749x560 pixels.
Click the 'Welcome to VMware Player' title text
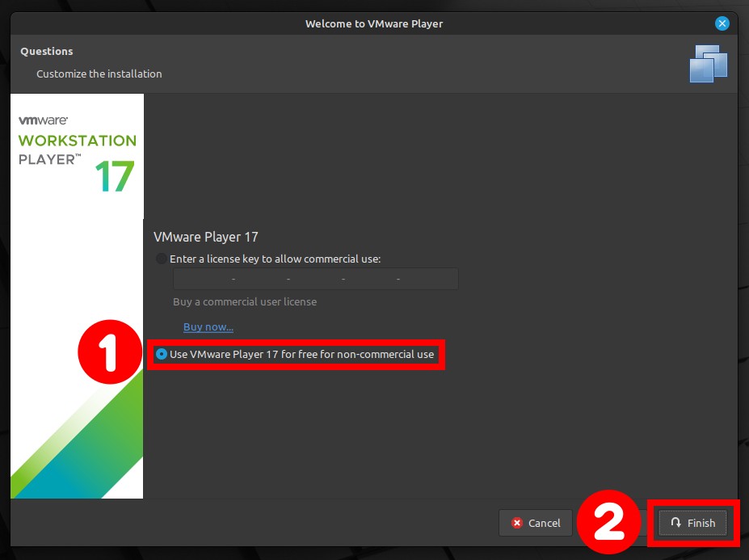[374, 24]
